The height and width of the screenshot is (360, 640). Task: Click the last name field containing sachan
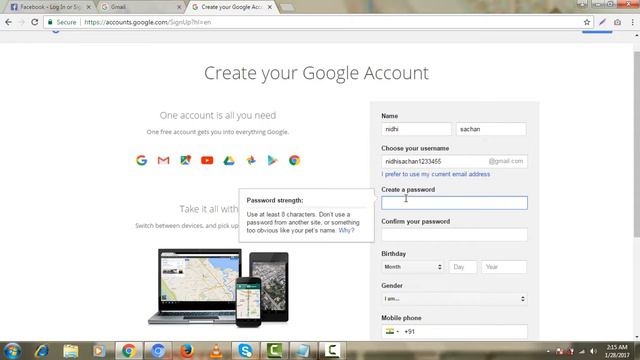491,129
